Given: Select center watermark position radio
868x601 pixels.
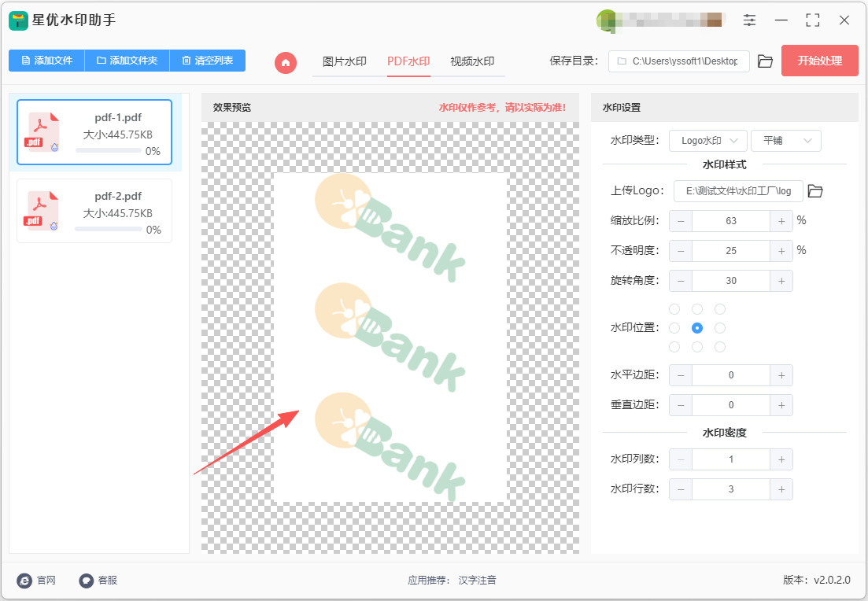Looking at the screenshot, I should (x=697, y=328).
